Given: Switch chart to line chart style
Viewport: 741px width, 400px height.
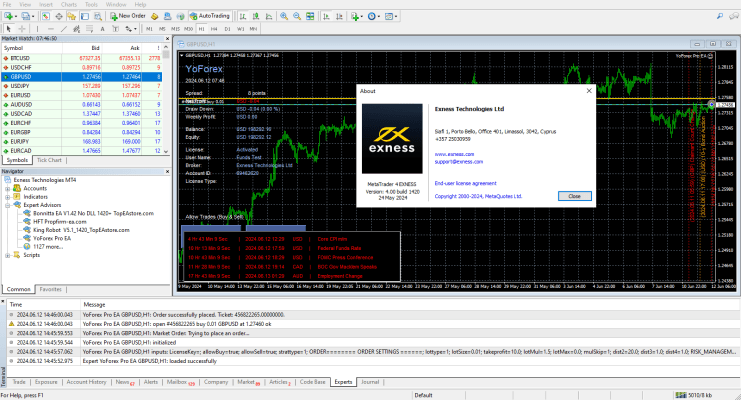Looking at the screenshot, I should tap(269, 16).
